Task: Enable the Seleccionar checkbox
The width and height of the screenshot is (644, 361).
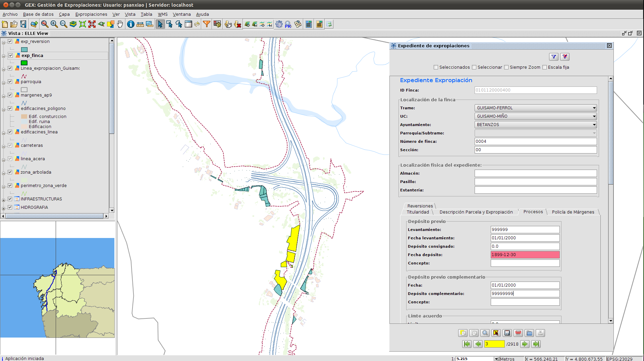Action: click(x=474, y=67)
